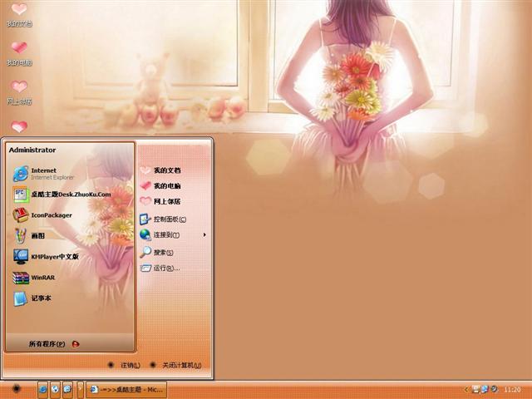Screen dimensions: 532x399
Task: Click the third quick launch icon
Action: tap(67, 390)
